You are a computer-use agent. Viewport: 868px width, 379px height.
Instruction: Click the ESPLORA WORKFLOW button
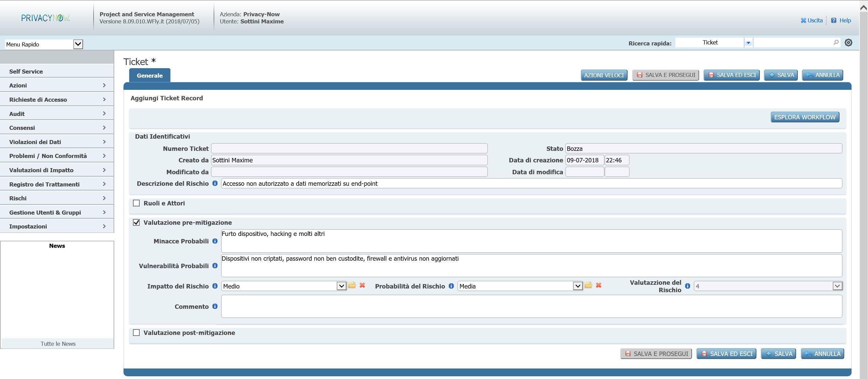[x=805, y=117]
